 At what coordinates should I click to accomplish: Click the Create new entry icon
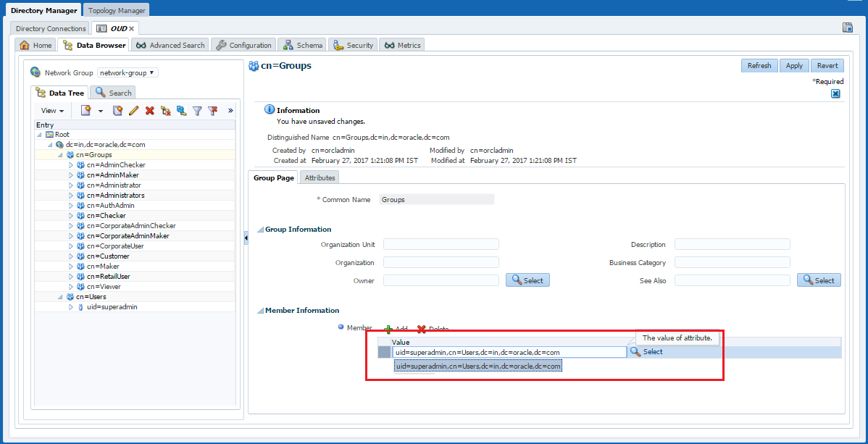85,111
